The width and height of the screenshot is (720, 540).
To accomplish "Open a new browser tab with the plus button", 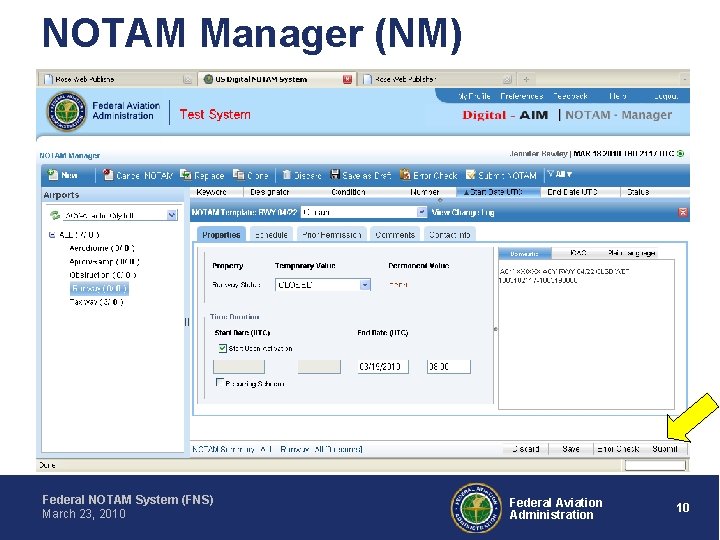I will point(526,79).
